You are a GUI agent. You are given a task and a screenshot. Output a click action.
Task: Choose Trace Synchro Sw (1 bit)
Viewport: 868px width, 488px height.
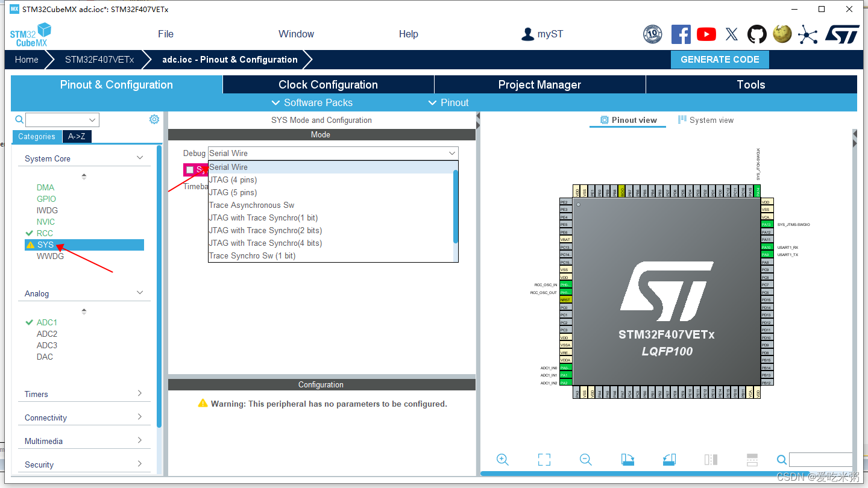pos(330,255)
